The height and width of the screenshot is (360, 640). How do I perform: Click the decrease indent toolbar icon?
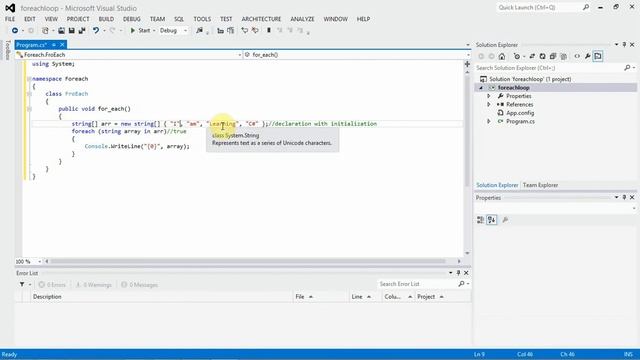coord(220,31)
